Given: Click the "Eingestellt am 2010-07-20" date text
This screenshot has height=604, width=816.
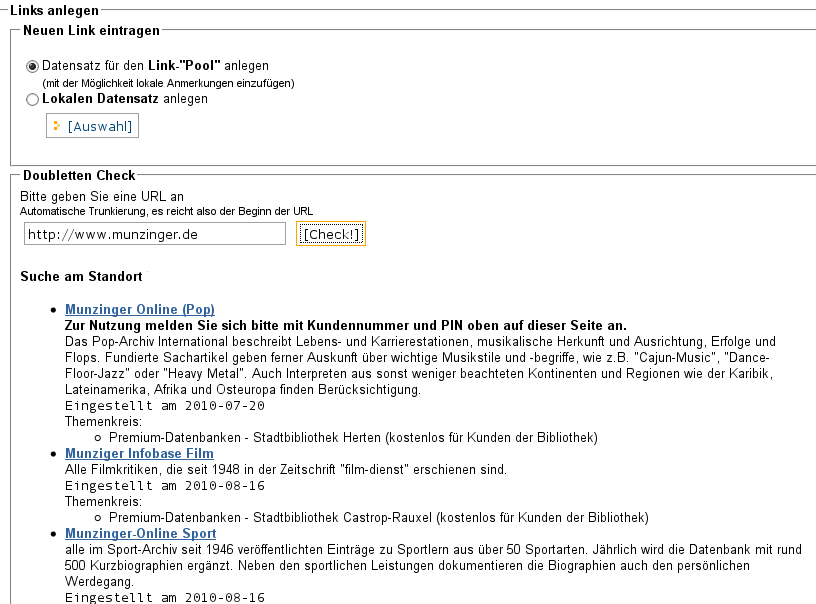Looking at the screenshot, I should tap(165, 406).
